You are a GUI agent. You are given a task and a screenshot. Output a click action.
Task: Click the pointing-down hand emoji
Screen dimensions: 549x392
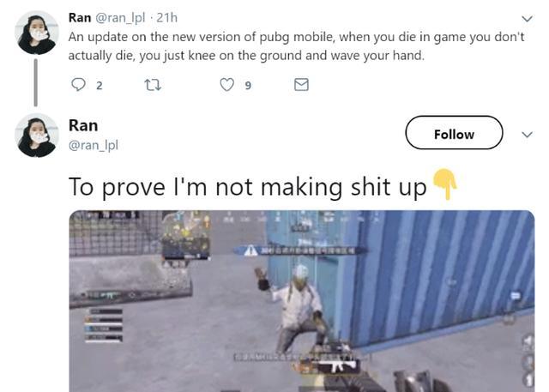click(444, 184)
